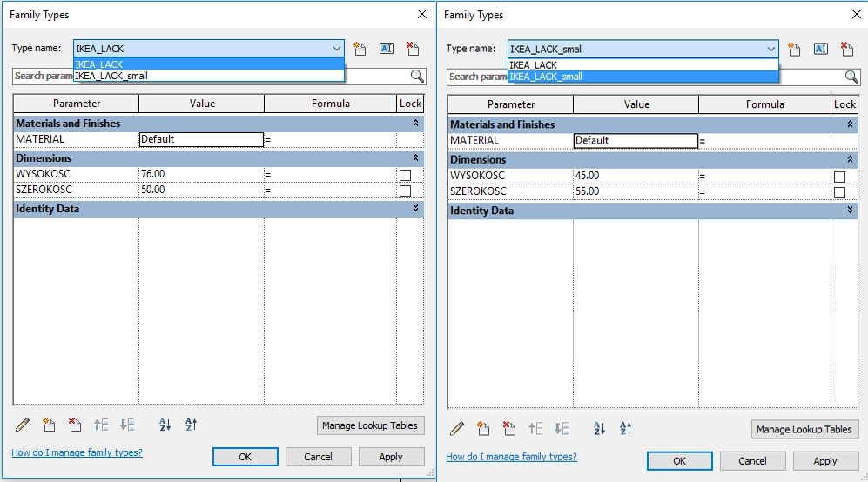This screenshot has width=868, height=482.
Task: Click Delete Parameter icon in right dialog
Action: tap(509, 428)
